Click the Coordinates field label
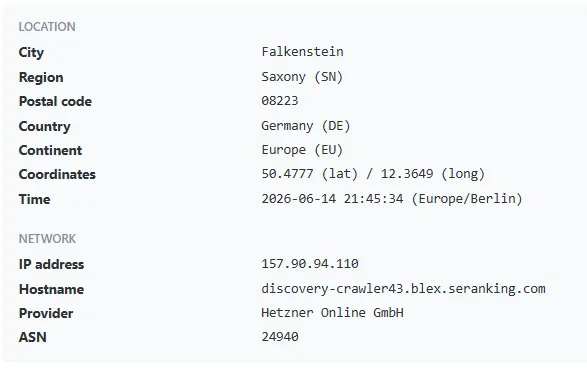 point(57,174)
